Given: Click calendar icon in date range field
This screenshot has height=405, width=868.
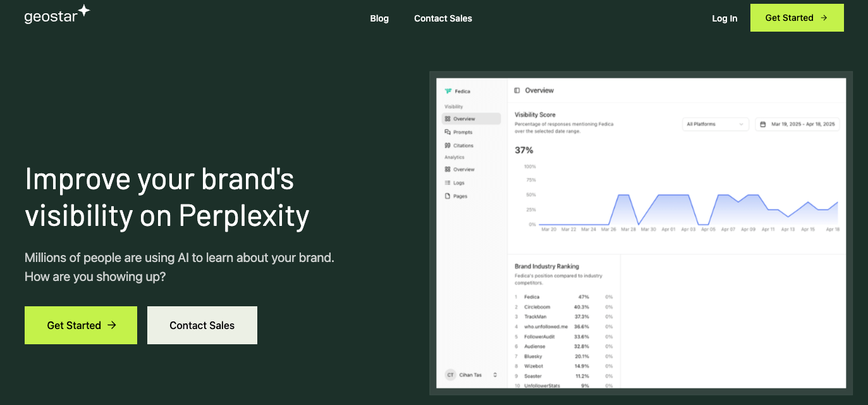Looking at the screenshot, I should [763, 125].
